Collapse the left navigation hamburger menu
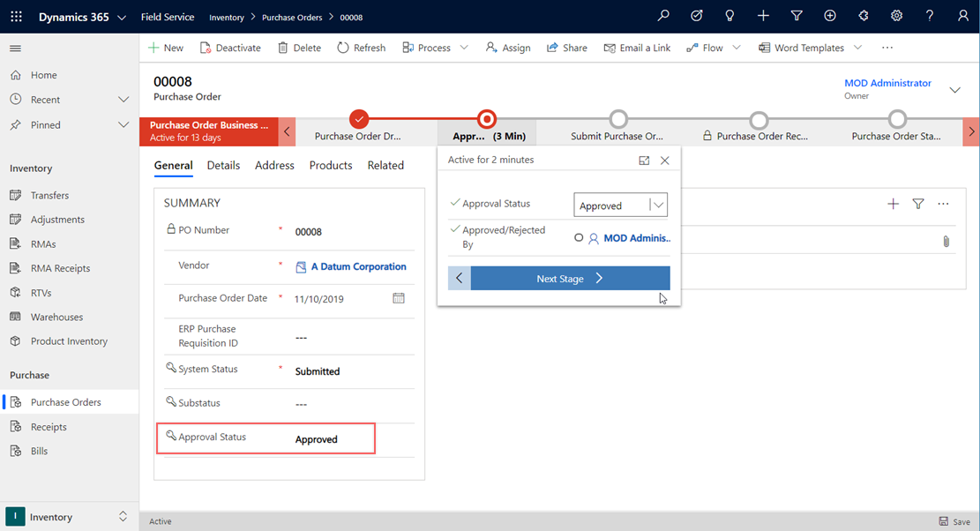 (x=16, y=49)
